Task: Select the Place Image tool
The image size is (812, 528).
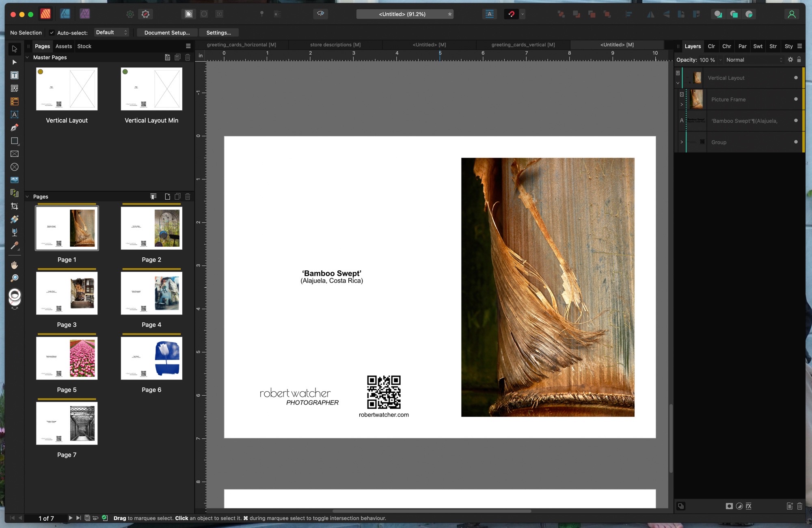Action: coord(15,180)
